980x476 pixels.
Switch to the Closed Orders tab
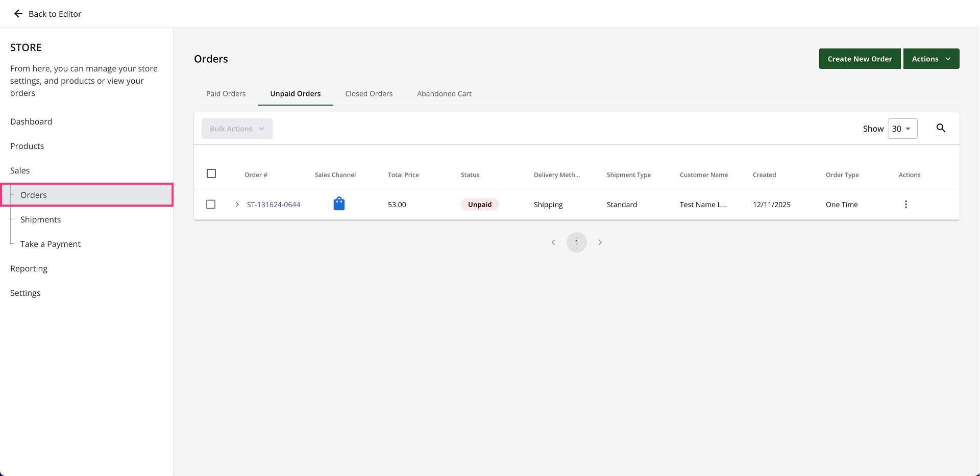pyautogui.click(x=369, y=94)
